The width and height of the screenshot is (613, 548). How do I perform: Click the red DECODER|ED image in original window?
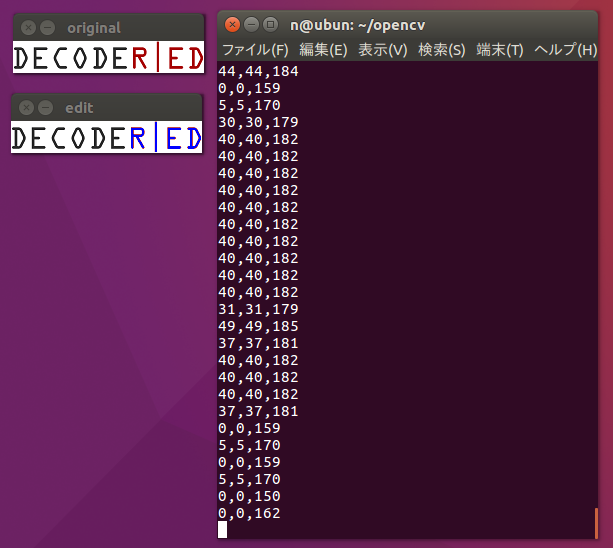[x=107, y=59]
